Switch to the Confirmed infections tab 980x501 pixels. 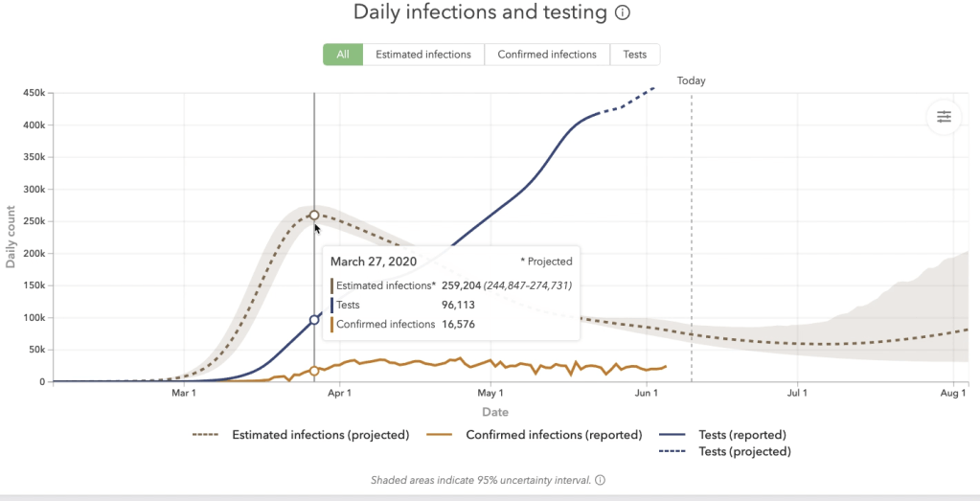click(547, 55)
